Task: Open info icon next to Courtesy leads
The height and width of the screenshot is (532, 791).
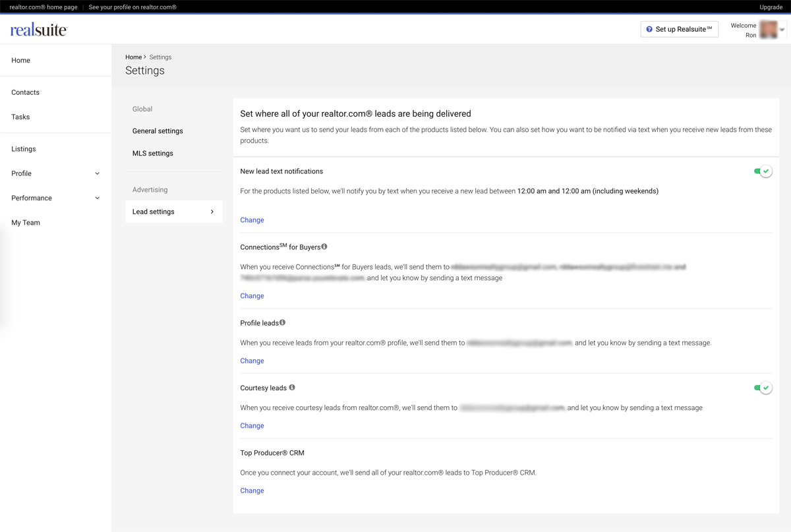Action: coord(292,388)
